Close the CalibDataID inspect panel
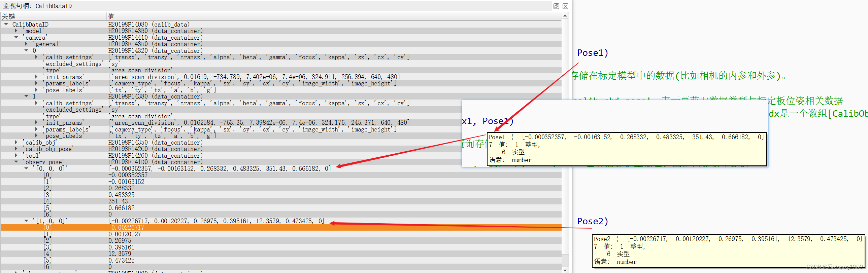 pyautogui.click(x=565, y=6)
